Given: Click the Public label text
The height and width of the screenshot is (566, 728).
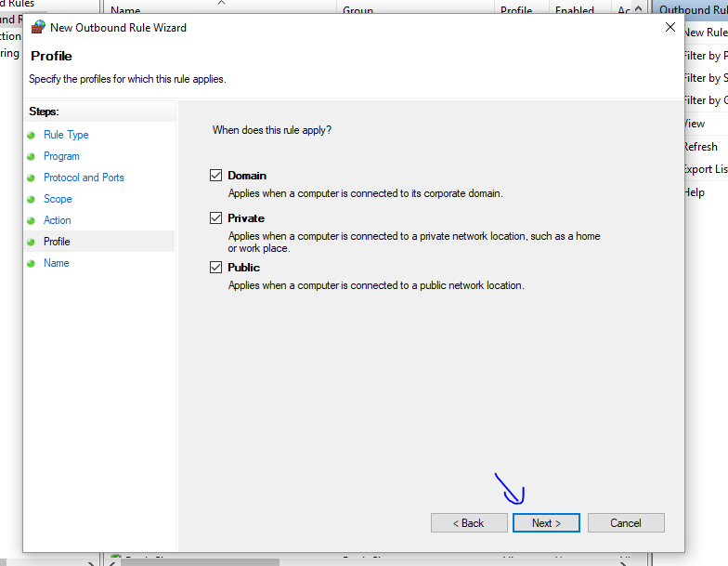Looking at the screenshot, I should pyautogui.click(x=243, y=268).
